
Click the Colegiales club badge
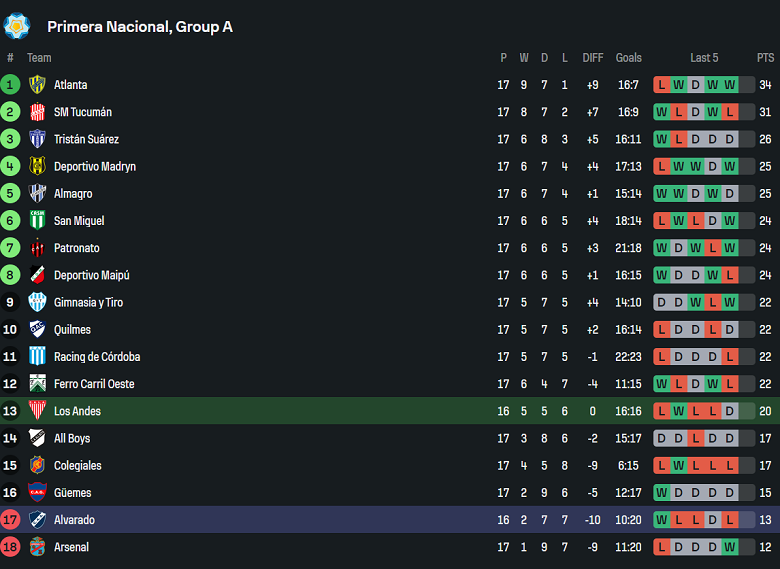[37, 465]
